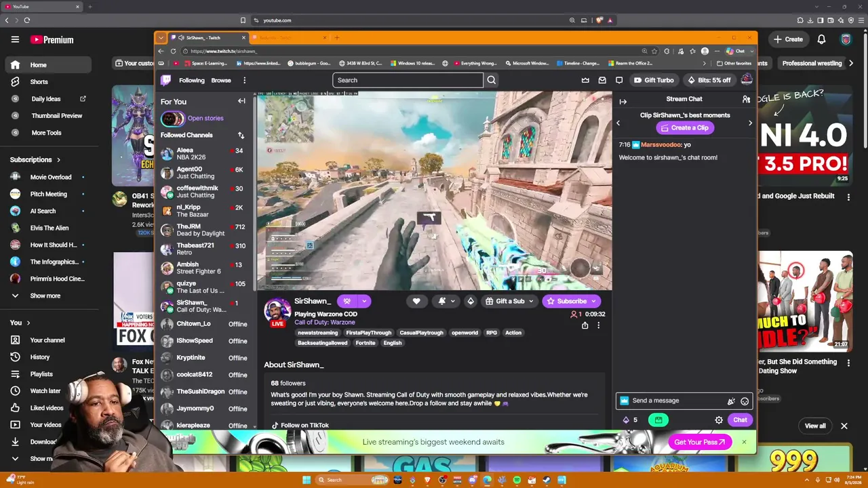
Task: Go to next clip carousel item
Action: (x=750, y=123)
